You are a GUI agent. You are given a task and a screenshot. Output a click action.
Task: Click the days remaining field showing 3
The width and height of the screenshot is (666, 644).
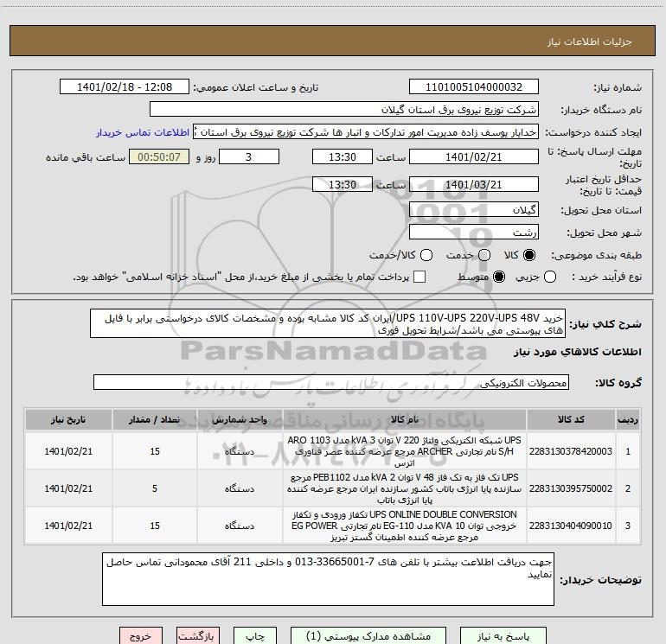point(249,156)
